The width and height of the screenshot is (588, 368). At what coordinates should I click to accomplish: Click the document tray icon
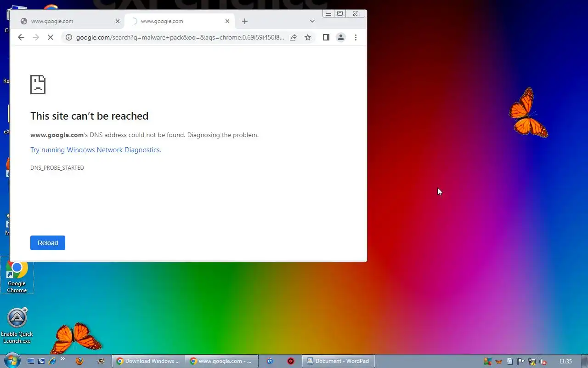[x=509, y=362]
